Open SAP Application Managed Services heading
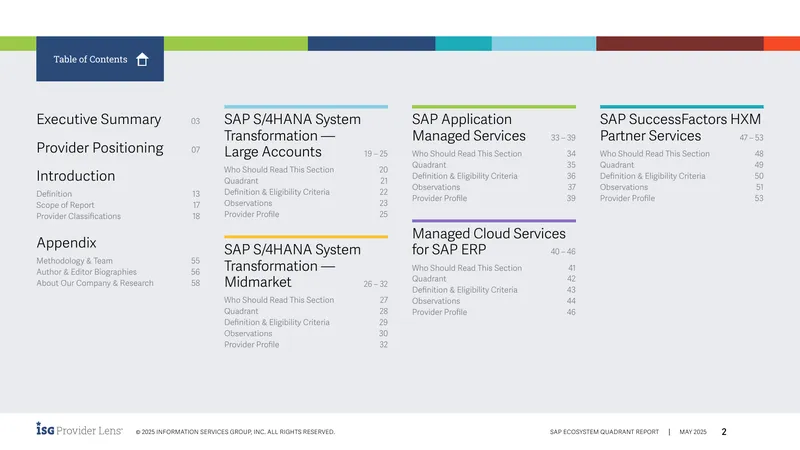 point(469,128)
